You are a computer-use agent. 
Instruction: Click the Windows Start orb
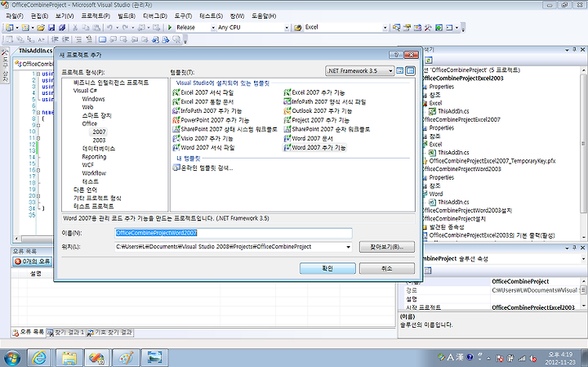click(x=11, y=358)
